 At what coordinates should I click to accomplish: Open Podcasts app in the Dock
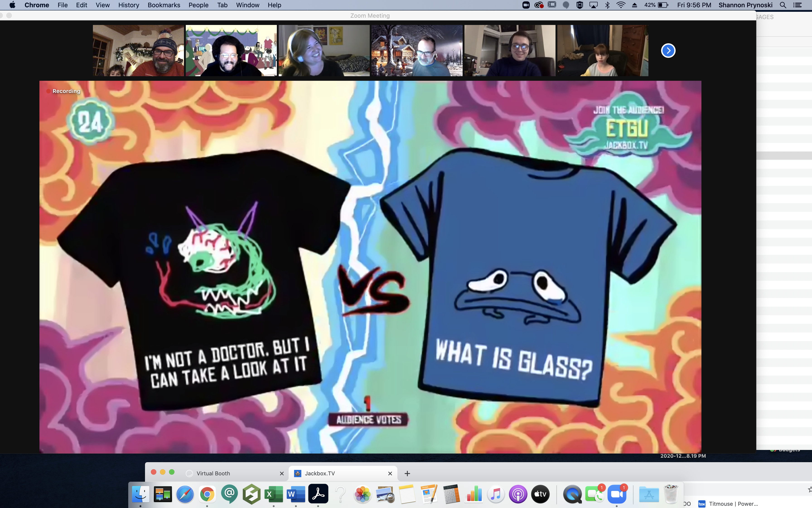(x=518, y=494)
